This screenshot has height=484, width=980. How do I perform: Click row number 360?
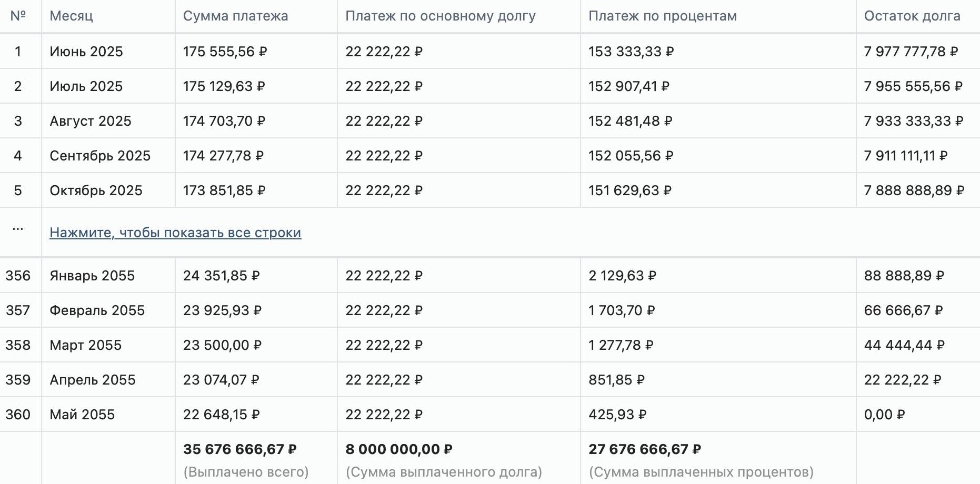pyautogui.click(x=18, y=415)
